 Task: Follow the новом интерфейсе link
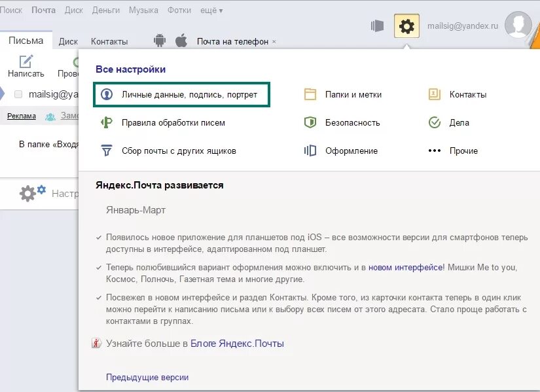tap(406, 267)
